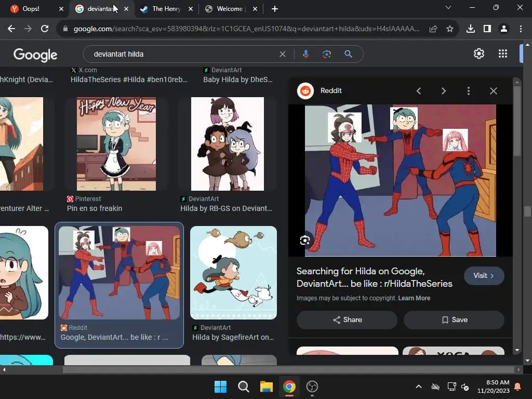This screenshot has width=532, height=399.
Task: Open HildaTheSeries X.com result
Action: pos(129,79)
